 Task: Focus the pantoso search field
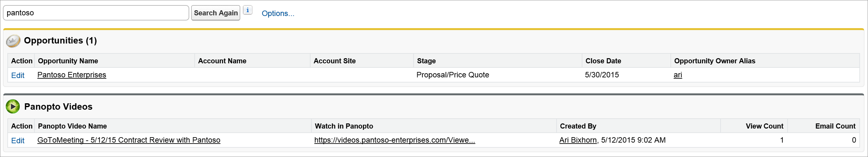(96, 13)
